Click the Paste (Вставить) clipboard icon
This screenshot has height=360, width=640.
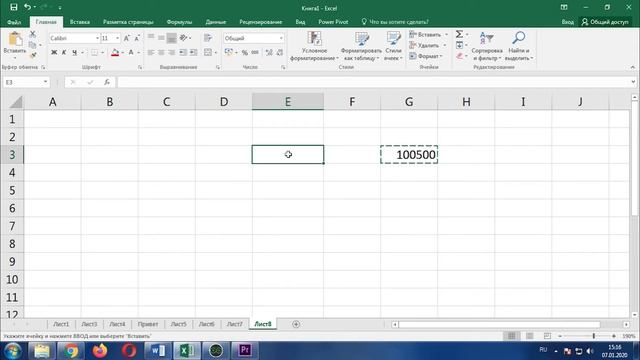[15, 39]
